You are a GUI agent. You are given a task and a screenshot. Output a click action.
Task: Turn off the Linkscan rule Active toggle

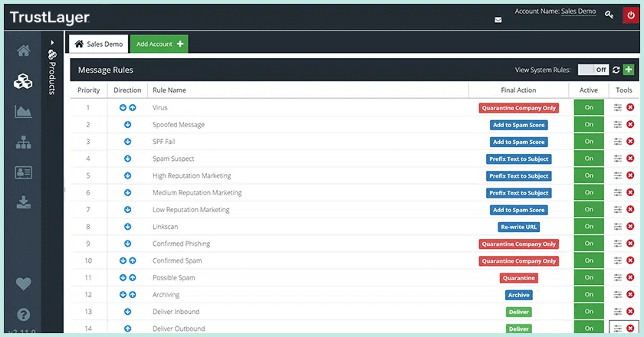589,227
